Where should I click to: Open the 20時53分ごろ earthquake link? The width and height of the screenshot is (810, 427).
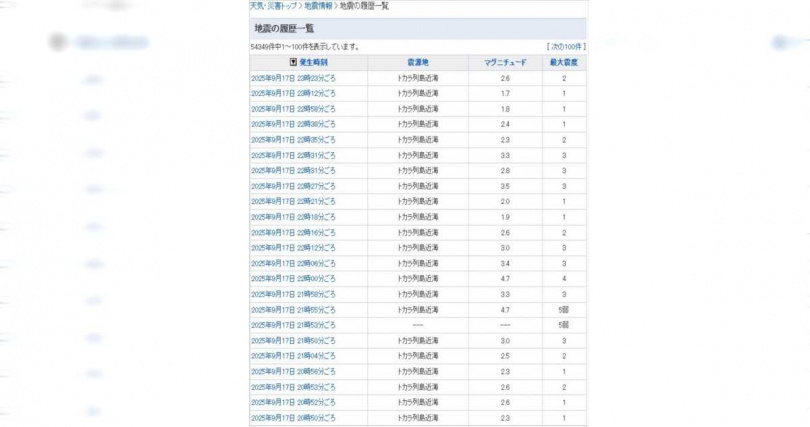pos(293,387)
